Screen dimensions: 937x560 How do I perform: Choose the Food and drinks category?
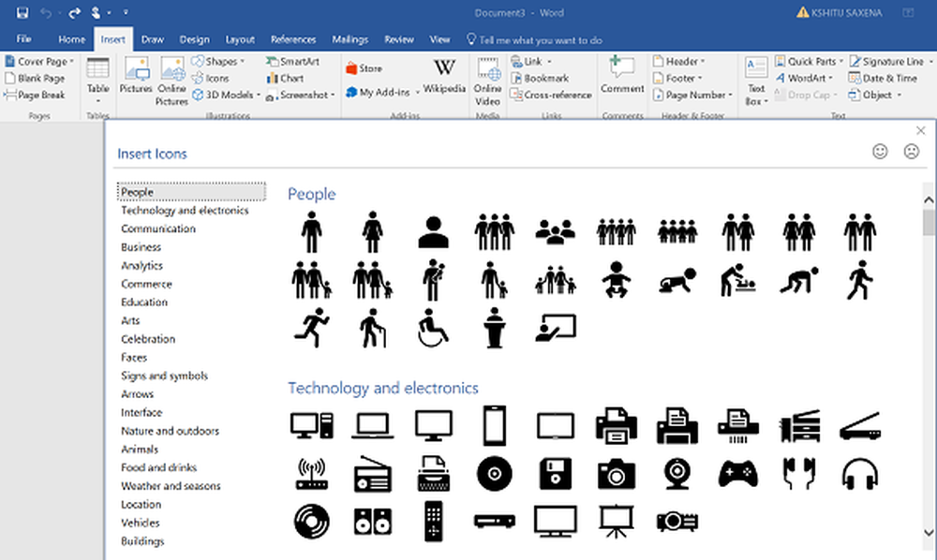click(x=159, y=467)
